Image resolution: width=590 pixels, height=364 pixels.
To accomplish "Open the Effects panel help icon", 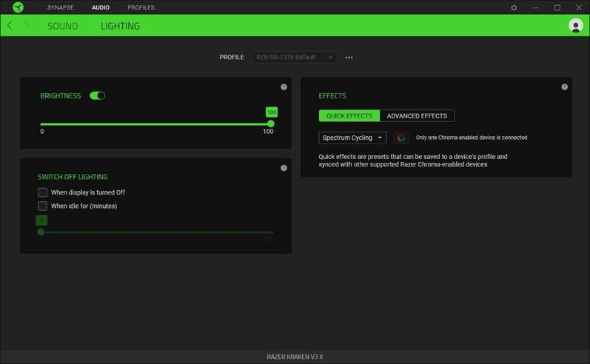I will (x=564, y=87).
